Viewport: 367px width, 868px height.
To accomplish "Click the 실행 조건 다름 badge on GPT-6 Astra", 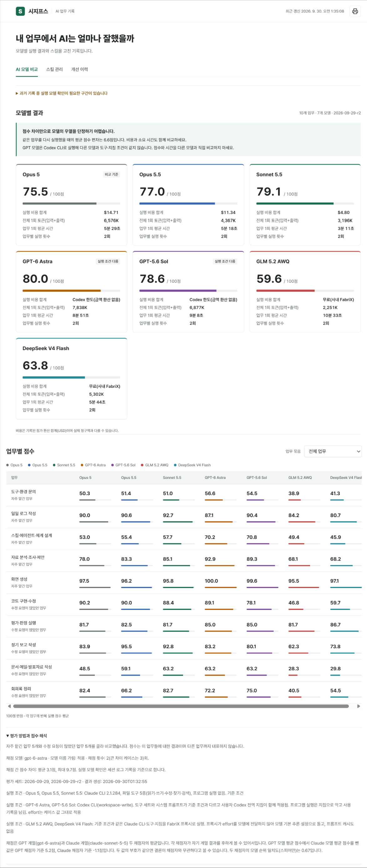I will (x=108, y=261).
